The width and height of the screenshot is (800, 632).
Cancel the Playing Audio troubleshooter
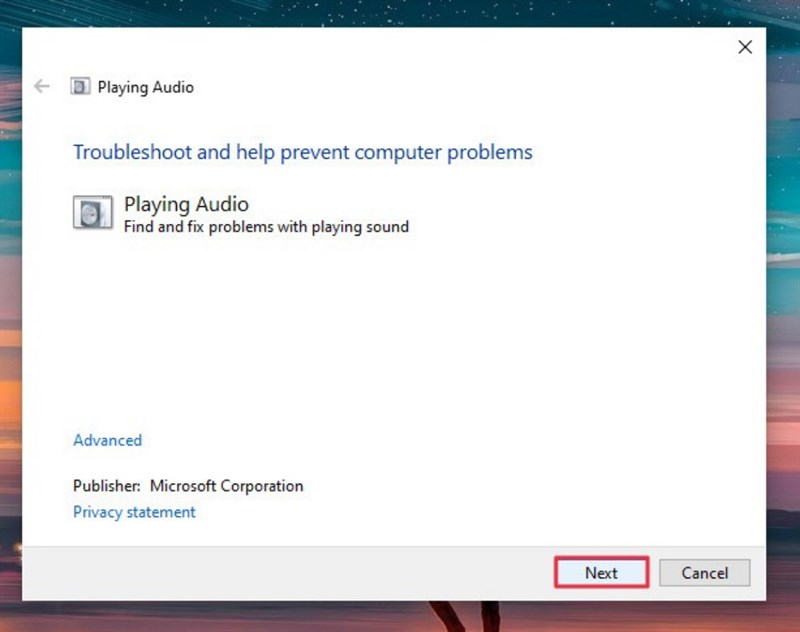(x=705, y=573)
